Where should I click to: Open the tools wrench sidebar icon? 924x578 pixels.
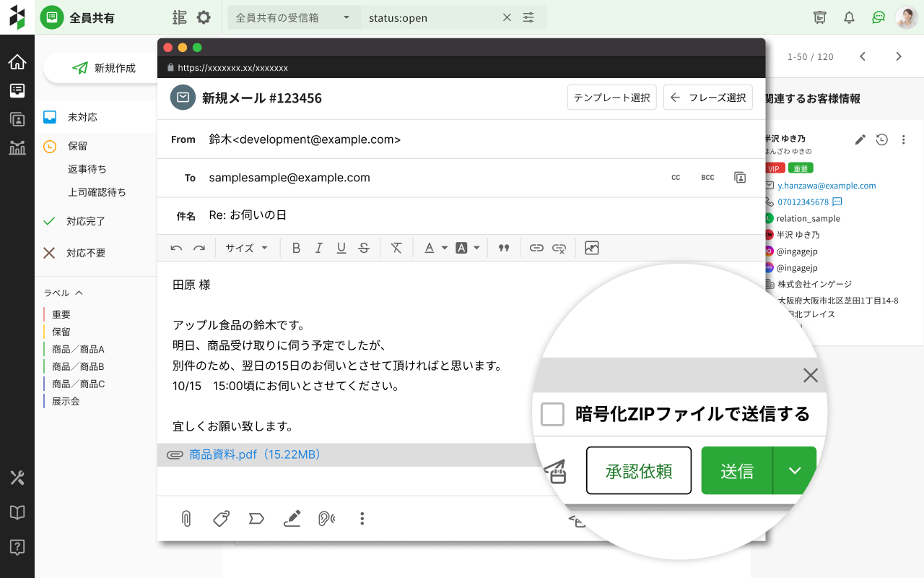pos(17,478)
